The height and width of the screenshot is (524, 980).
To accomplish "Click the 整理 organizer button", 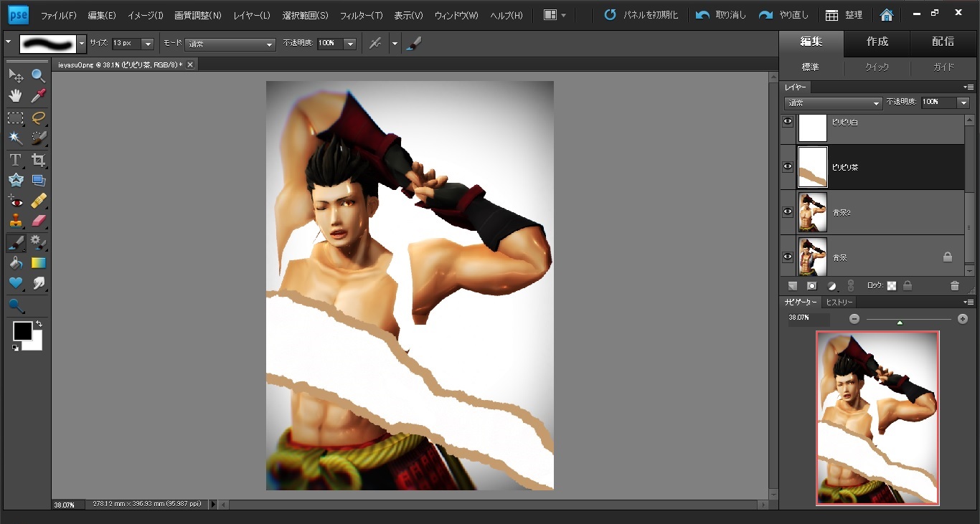I will click(x=844, y=15).
